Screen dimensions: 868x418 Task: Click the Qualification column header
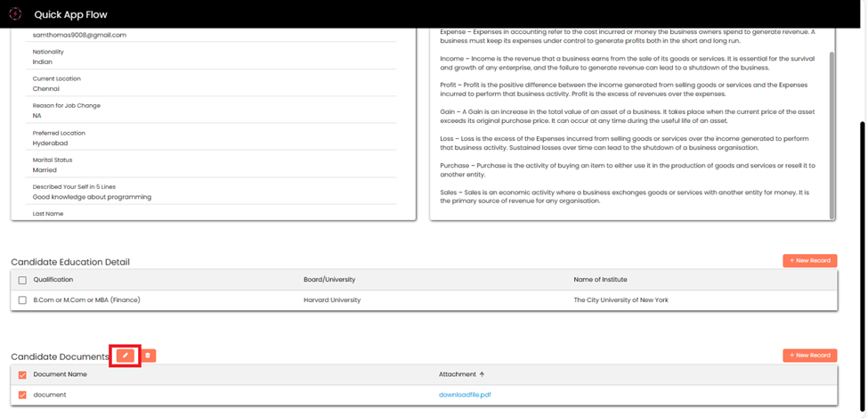tap(53, 280)
